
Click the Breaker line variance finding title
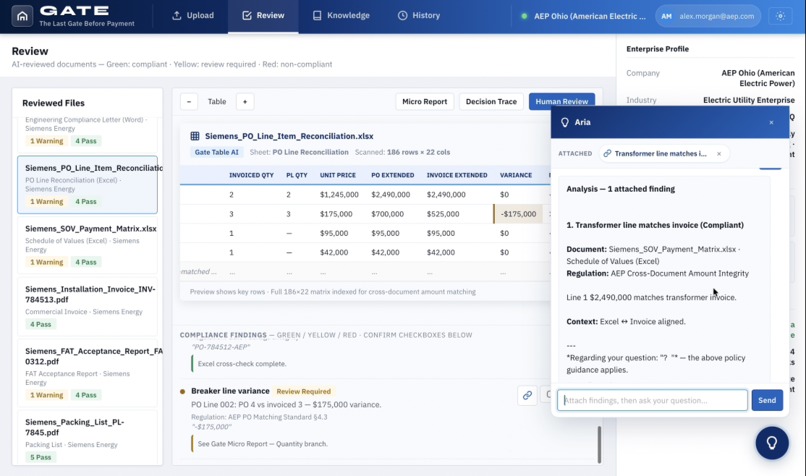230,391
